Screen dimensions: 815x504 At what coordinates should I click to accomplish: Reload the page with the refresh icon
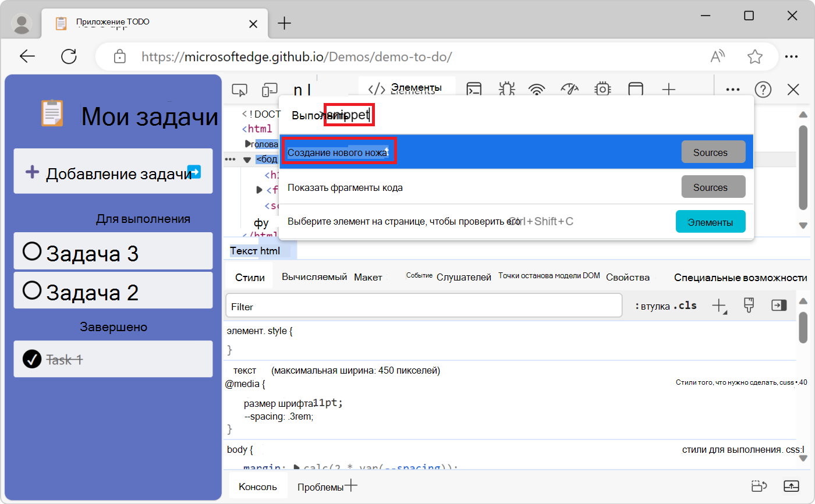[69, 56]
